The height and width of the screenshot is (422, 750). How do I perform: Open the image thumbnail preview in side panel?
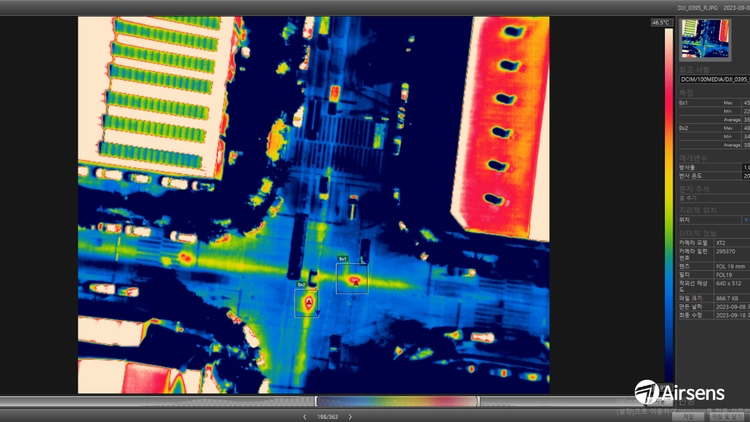(705, 39)
